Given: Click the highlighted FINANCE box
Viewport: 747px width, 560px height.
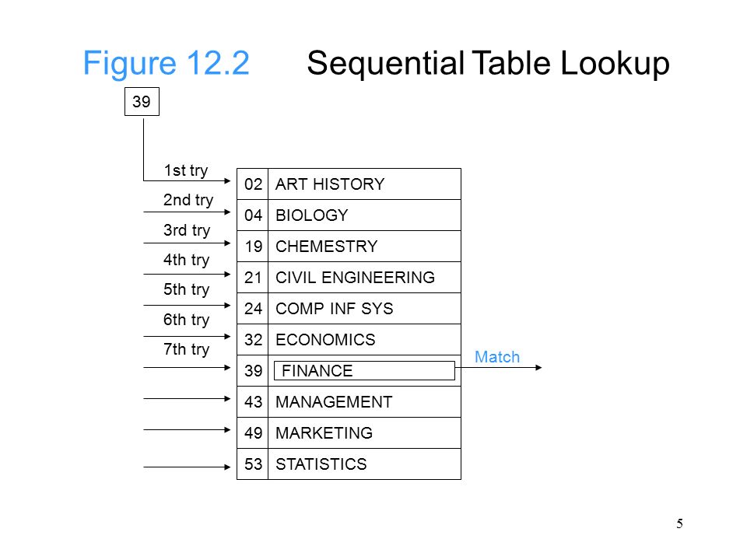Looking at the screenshot, I should pos(364,370).
